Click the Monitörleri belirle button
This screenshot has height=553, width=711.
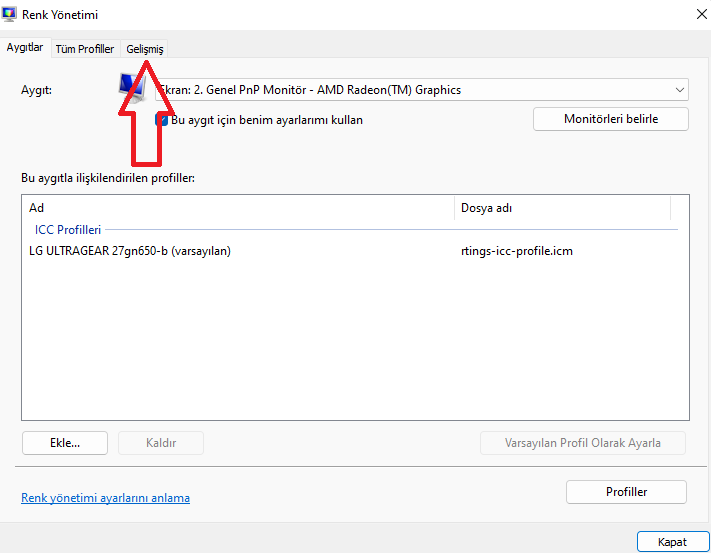click(x=611, y=119)
